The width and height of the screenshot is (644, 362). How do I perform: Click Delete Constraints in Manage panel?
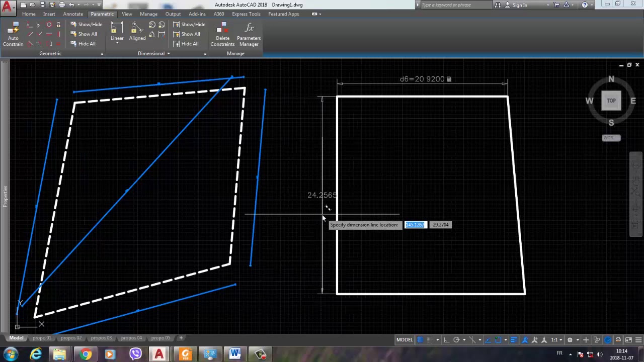[222, 34]
